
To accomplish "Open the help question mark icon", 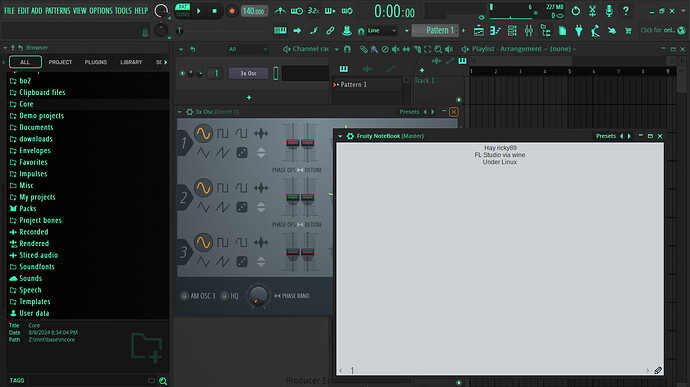I will [625, 11].
